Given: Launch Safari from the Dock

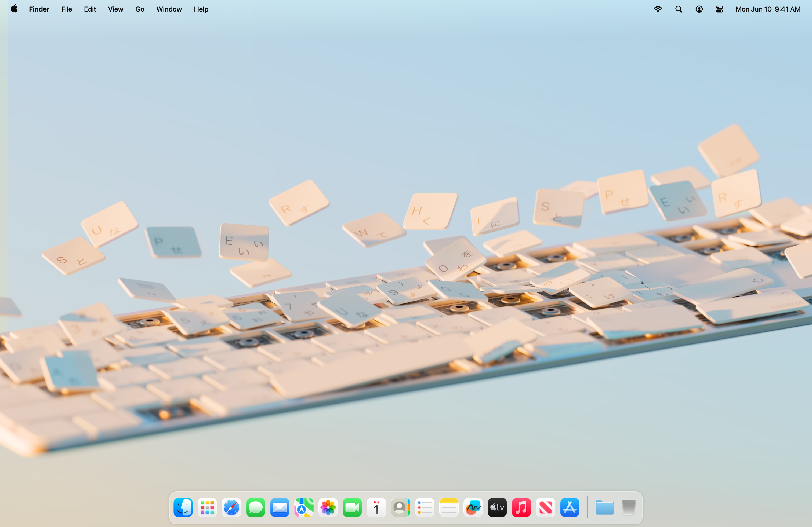Looking at the screenshot, I should tap(231, 508).
